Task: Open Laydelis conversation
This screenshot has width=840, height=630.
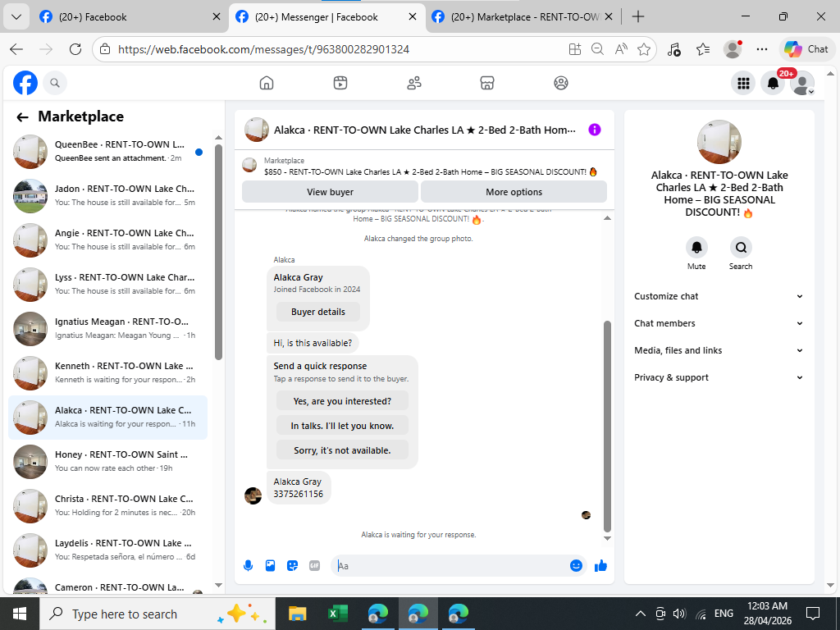Action: (x=107, y=550)
